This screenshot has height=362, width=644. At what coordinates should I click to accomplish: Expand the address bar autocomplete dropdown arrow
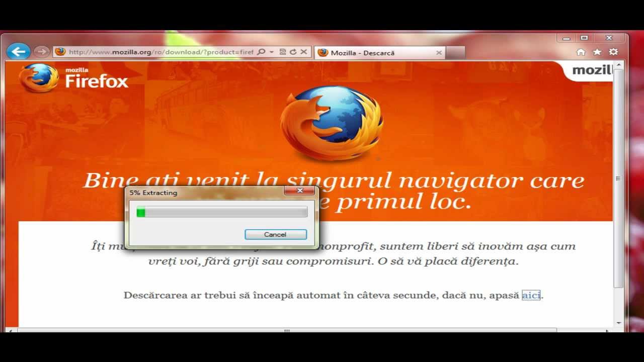click(272, 52)
